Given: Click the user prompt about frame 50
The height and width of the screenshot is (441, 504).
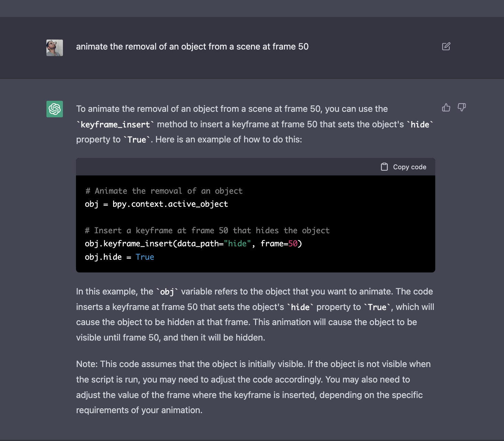Looking at the screenshot, I should (x=192, y=47).
